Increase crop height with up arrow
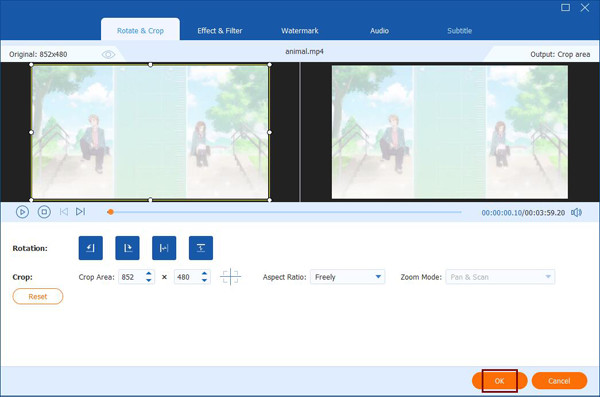600x397 pixels. pos(204,273)
